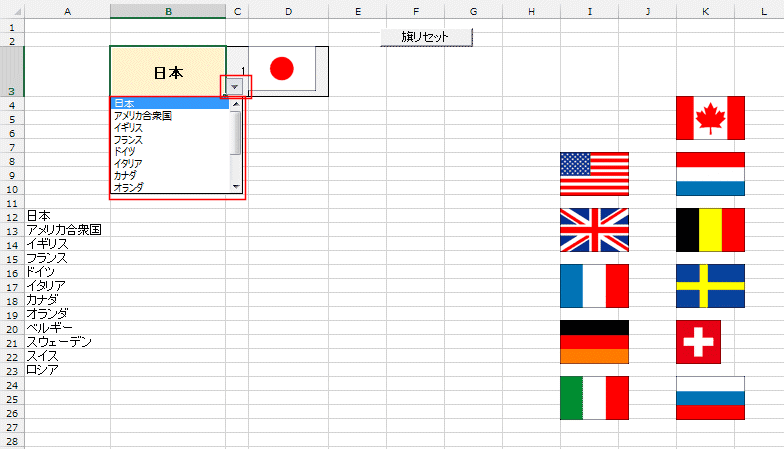784x449 pixels.
Task: Select cell A15 containing フランス
Action: point(68,258)
